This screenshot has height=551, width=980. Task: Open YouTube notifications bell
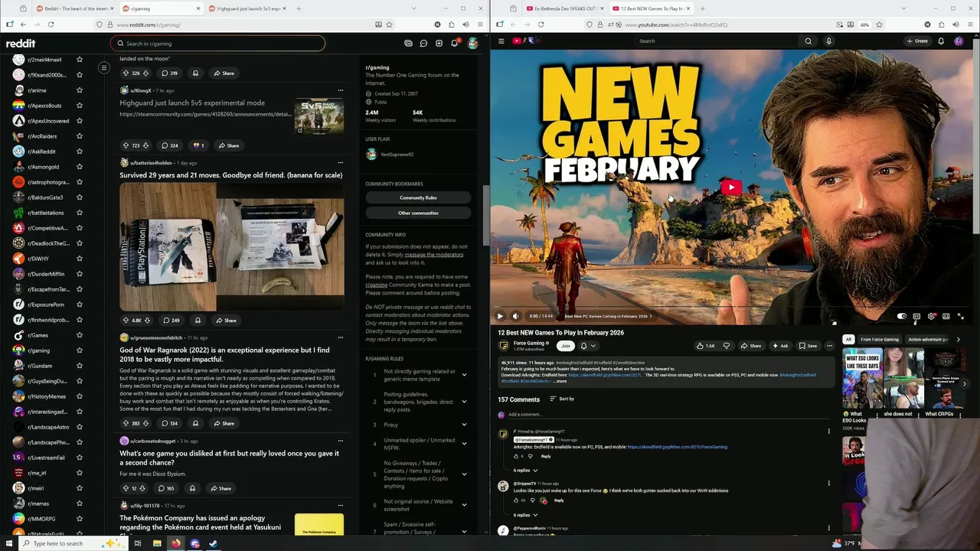tap(941, 41)
